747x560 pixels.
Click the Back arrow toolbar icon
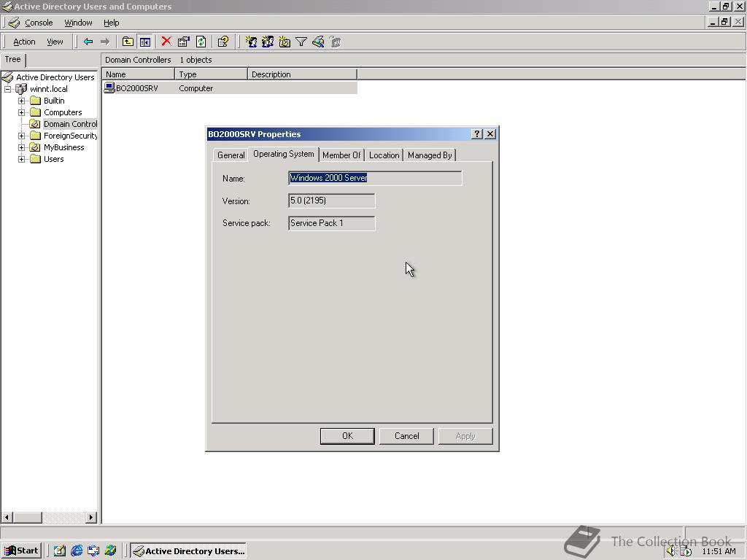click(x=88, y=42)
